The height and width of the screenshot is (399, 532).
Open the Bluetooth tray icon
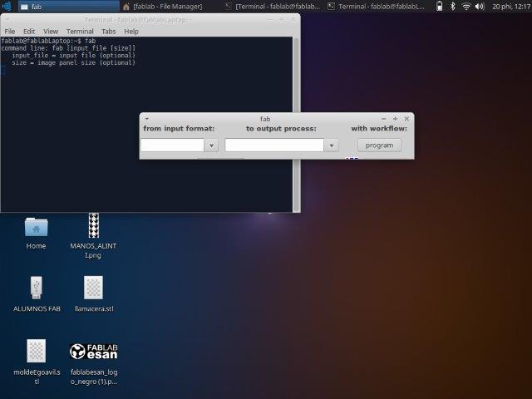452,6
